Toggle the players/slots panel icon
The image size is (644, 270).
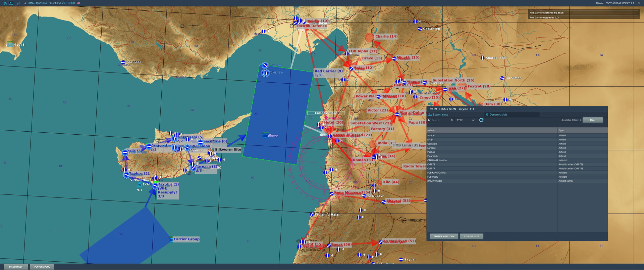[11, 3]
